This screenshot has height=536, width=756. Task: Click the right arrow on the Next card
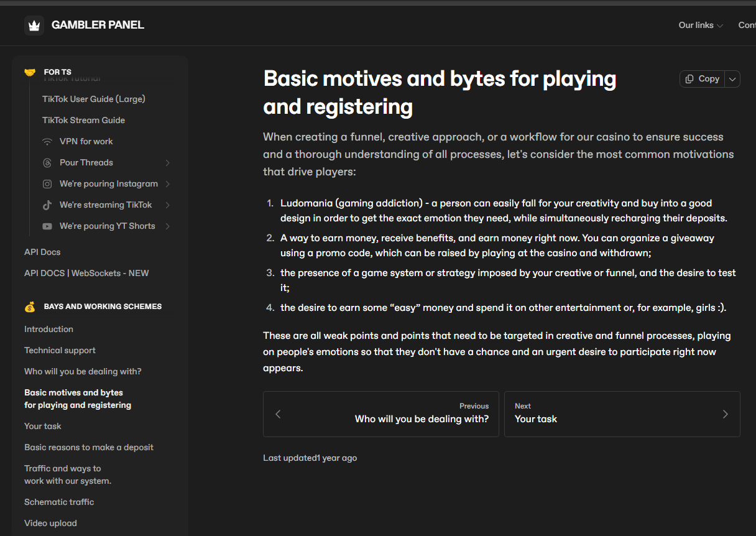tap(725, 414)
